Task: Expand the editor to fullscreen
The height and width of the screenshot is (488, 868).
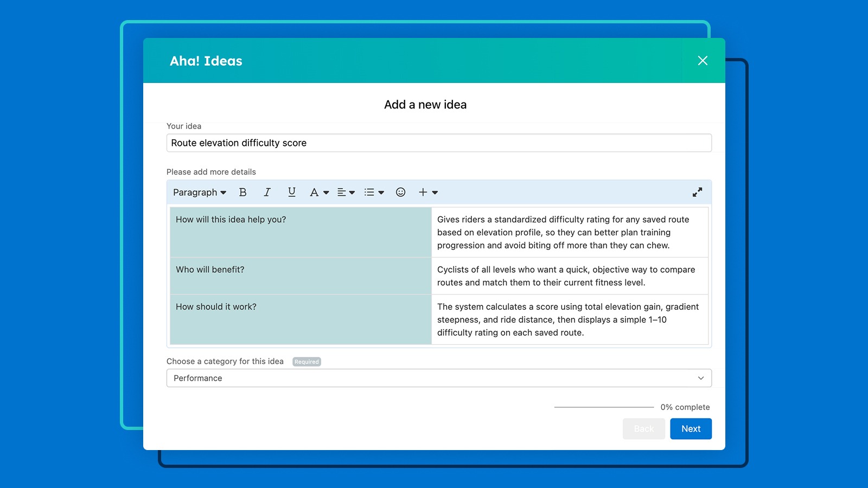Action: tap(697, 192)
